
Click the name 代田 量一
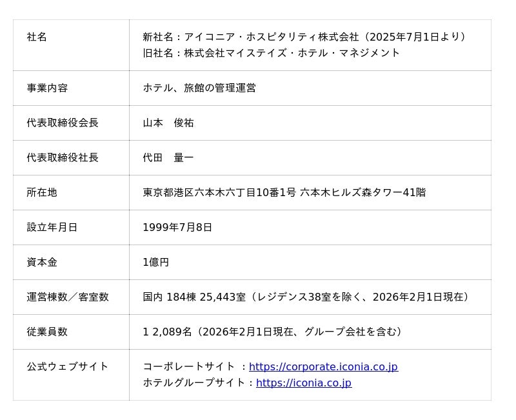click(x=168, y=158)
